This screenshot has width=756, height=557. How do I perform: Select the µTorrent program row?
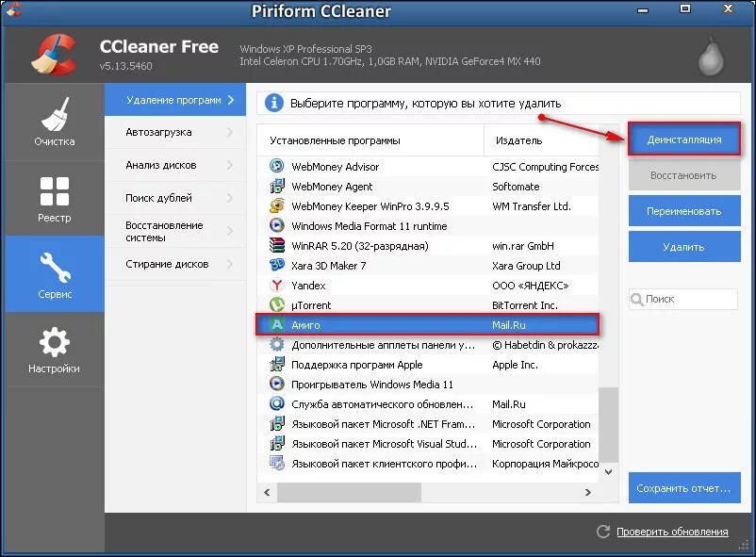pos(428,304)
